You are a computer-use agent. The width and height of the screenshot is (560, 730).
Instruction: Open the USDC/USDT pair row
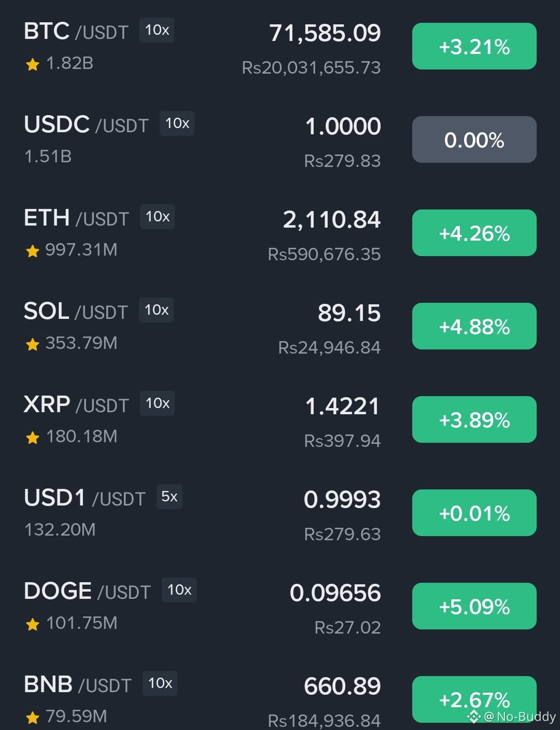coord(86,125)
